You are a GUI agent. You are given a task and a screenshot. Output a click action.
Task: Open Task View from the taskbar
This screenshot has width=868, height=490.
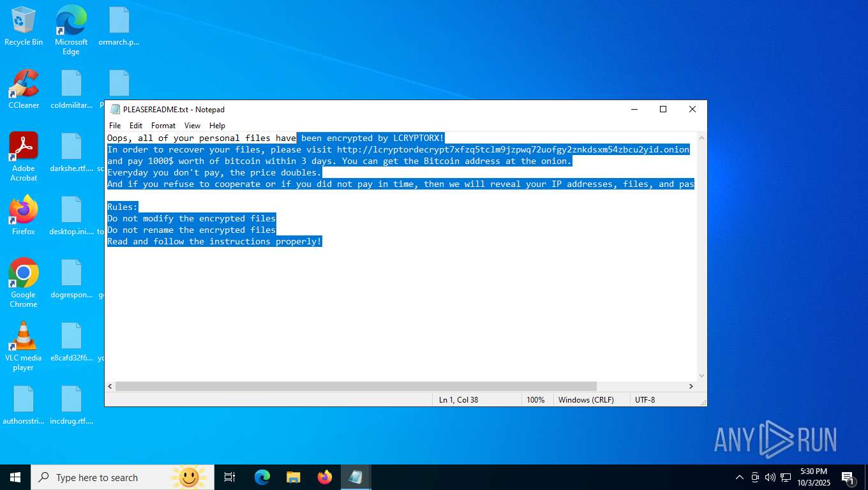[x=230, y=477]
